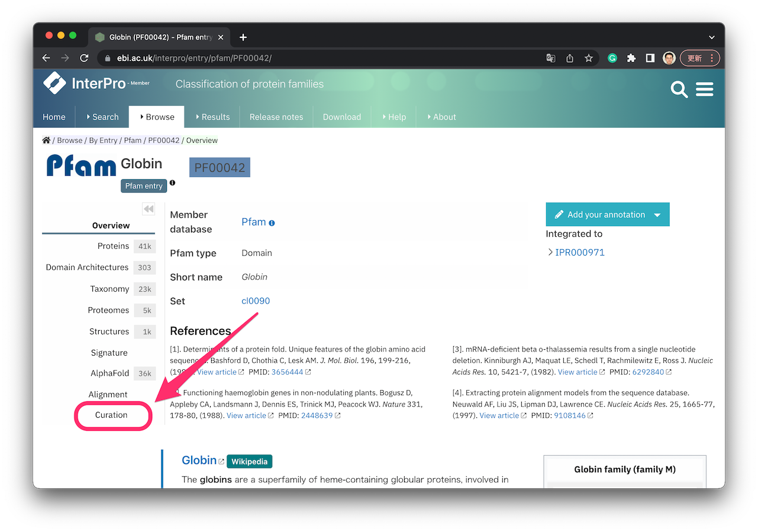The width and height of the screenshot is (758, 532).
Task: Open the Browse menu
Action: [x=157, y=117]
